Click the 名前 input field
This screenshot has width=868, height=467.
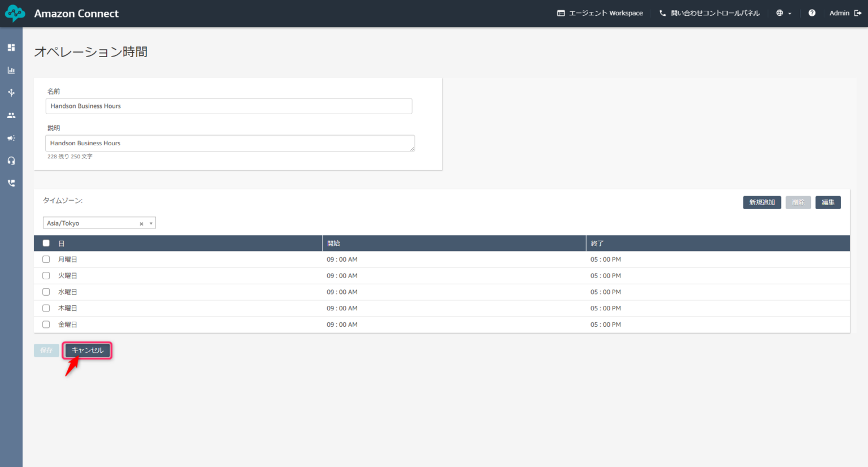[229, 106]
